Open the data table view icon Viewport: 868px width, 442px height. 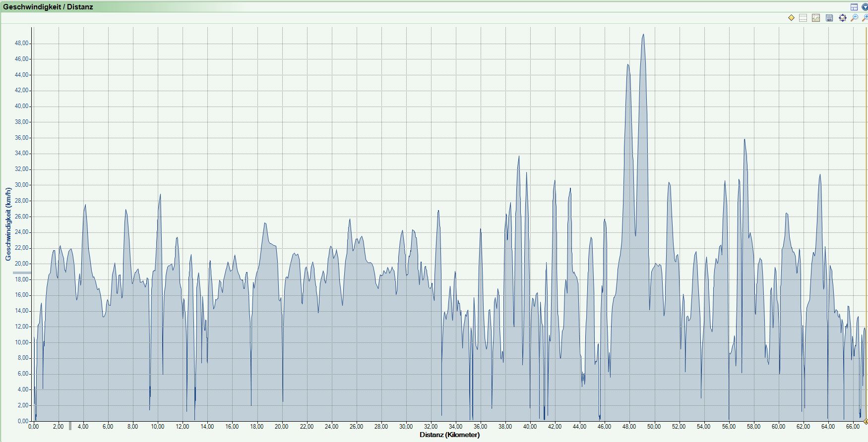(804, 18)
